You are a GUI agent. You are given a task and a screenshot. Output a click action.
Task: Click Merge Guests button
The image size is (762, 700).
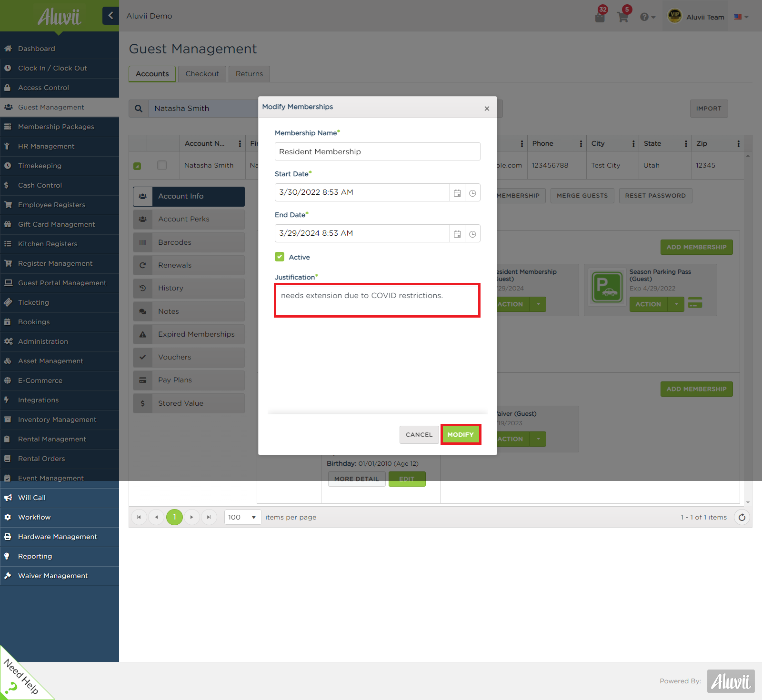[x=582, y=196]
